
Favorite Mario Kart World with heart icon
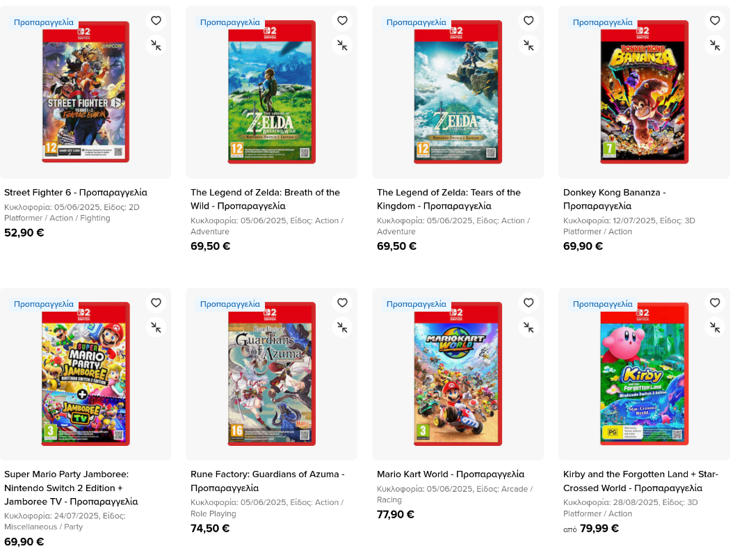(528, 303)
